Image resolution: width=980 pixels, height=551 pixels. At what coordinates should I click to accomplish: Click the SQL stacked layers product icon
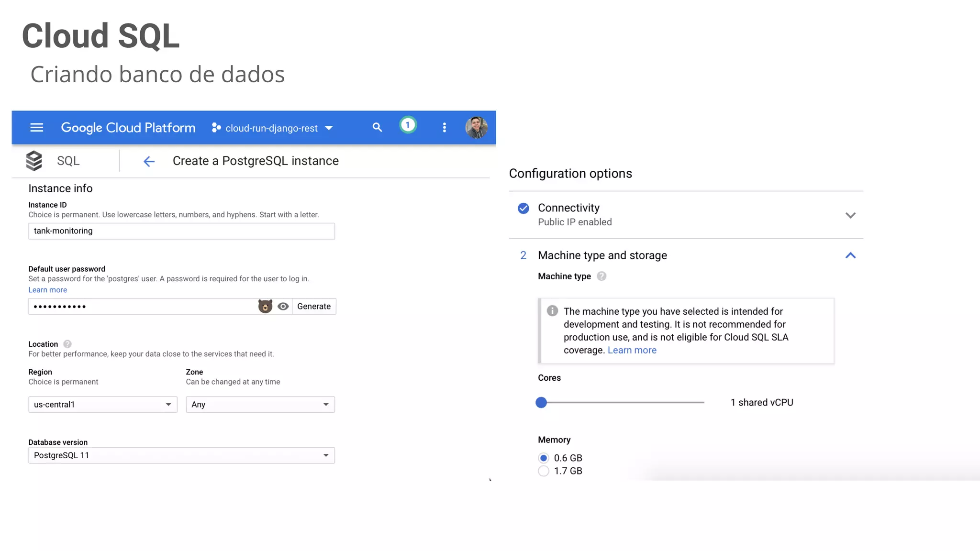coord(34,161)
